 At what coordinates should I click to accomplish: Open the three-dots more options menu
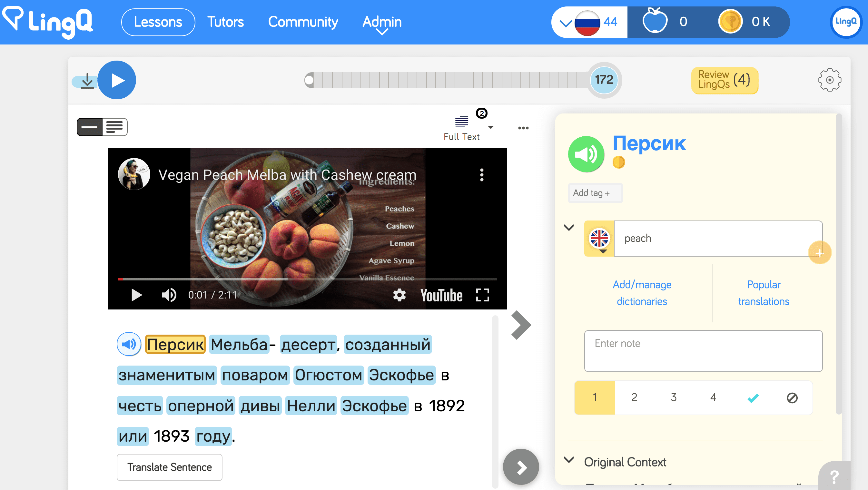tap(523, 128)
